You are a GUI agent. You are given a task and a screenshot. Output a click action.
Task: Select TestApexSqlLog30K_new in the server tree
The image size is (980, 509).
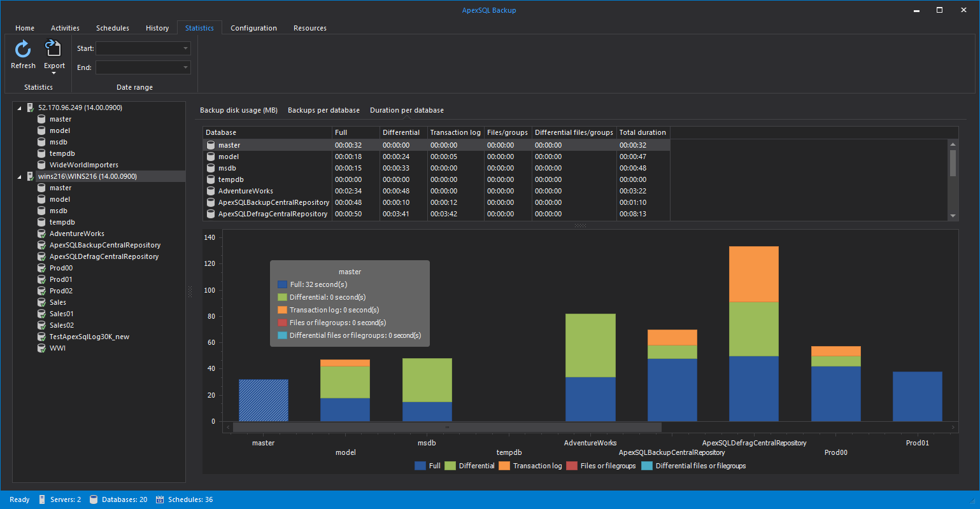pyautogui.click(x=89, y=337)
